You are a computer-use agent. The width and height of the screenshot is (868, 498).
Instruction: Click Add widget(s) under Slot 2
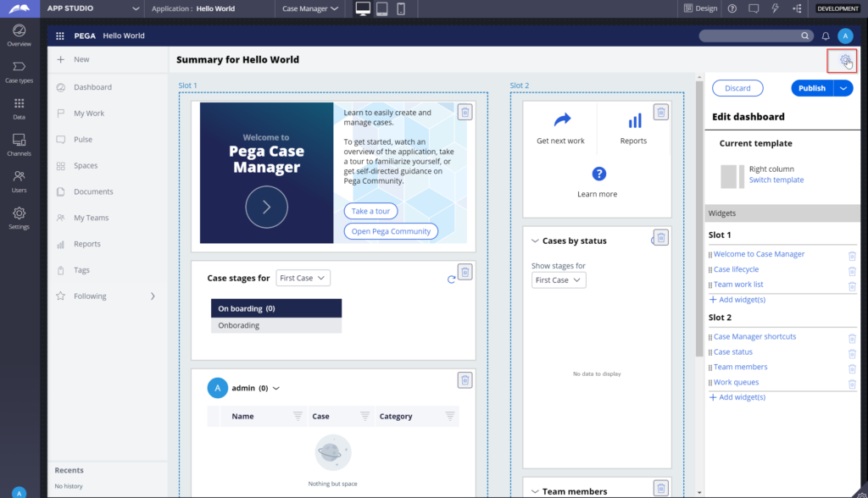737,396
